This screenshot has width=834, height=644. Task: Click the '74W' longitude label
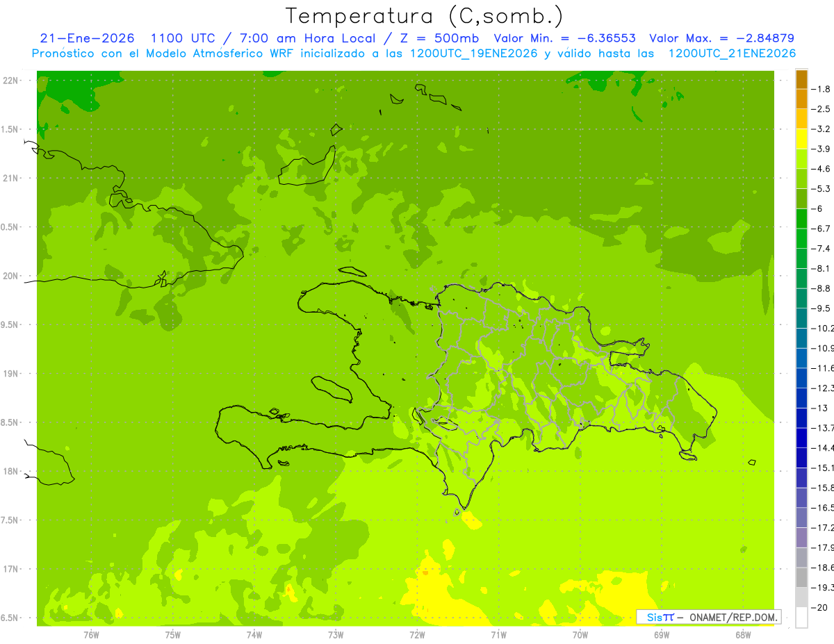(x=254, y=634)
